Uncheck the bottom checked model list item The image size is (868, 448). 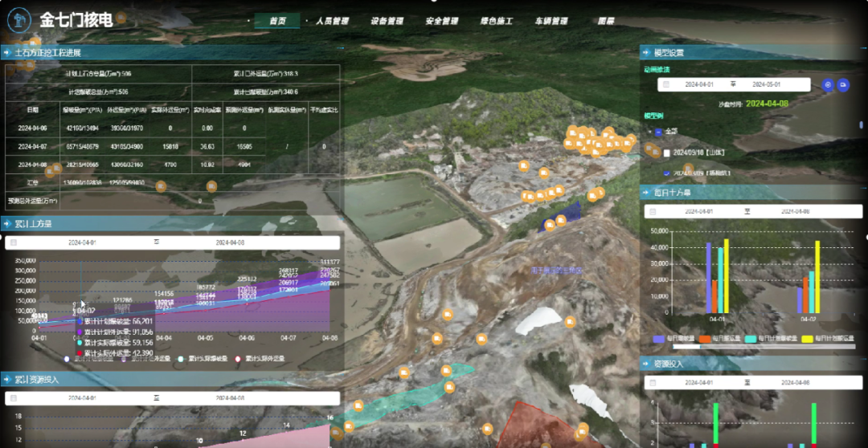(667, 173)
